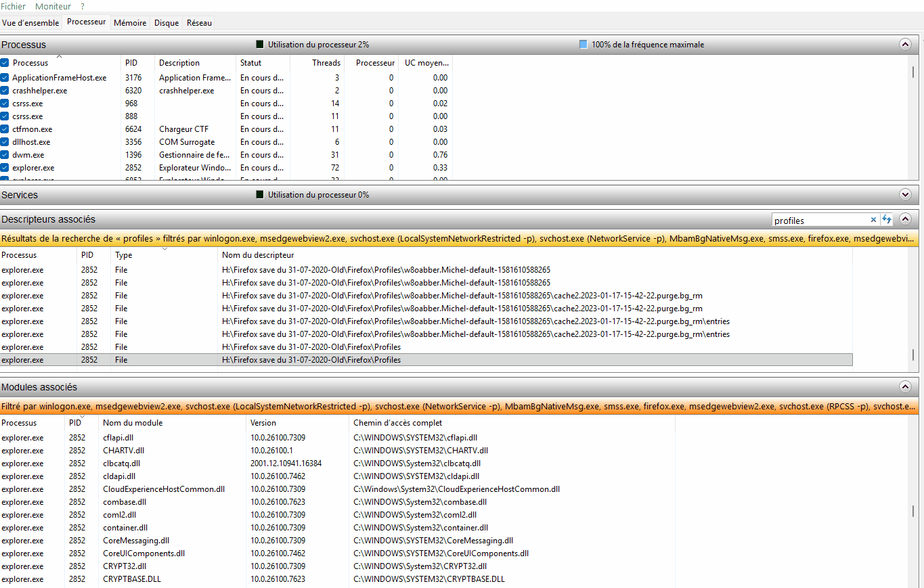Sort handles by Nom du descripteur header

point(535,255)
